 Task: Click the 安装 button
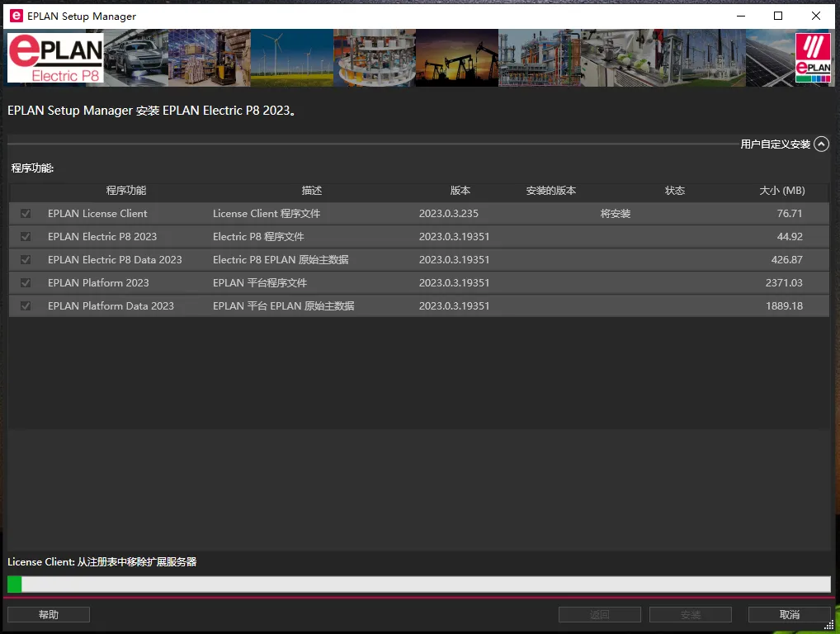pyautogui.click(x=691, y=615)
